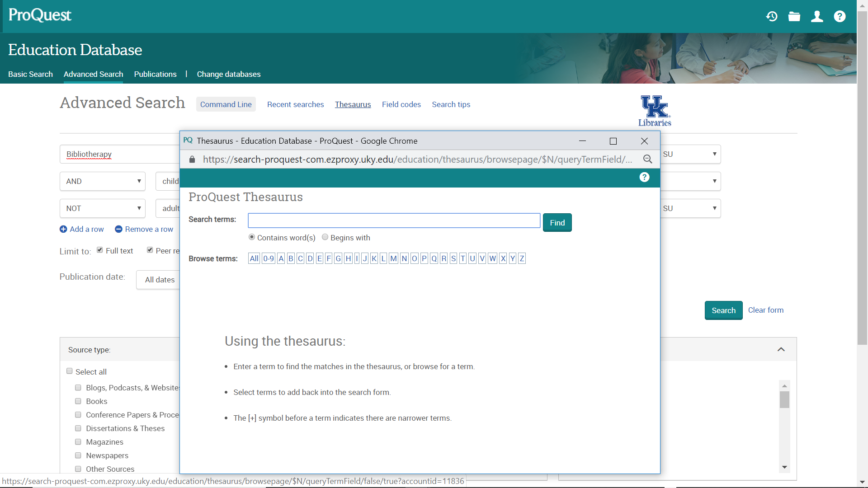Viewport: 868px width, 488px height.
Task: Open saved items folder icon
Action: (794, 16)
